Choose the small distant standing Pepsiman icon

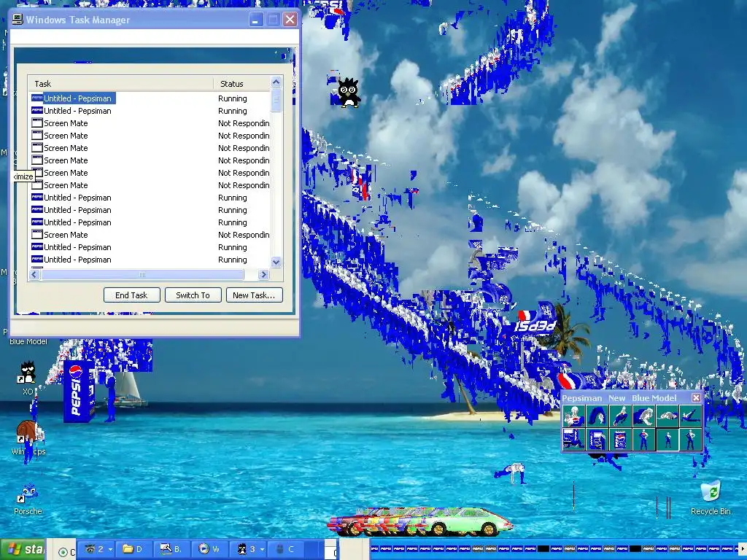click(667, 439)
